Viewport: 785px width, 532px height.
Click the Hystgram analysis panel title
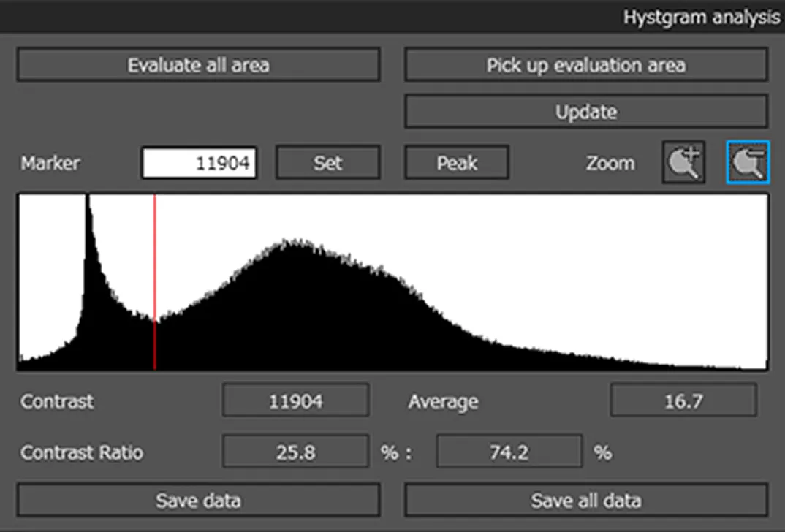click(701, 17)
